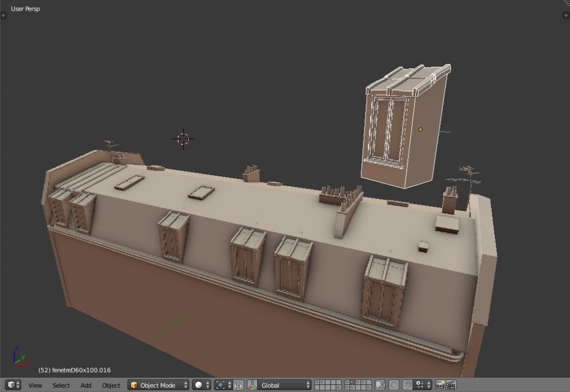
Task: Select the proportional editing circle icon
Action: point(394,385)
